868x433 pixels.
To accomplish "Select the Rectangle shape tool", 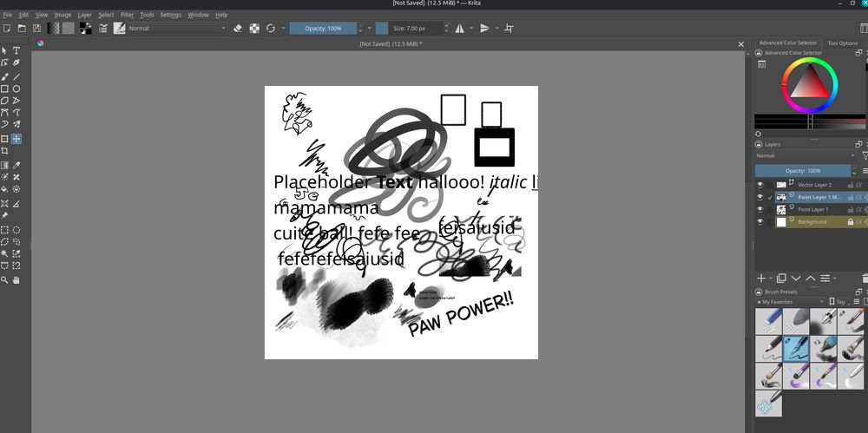I will coord(5,89).
